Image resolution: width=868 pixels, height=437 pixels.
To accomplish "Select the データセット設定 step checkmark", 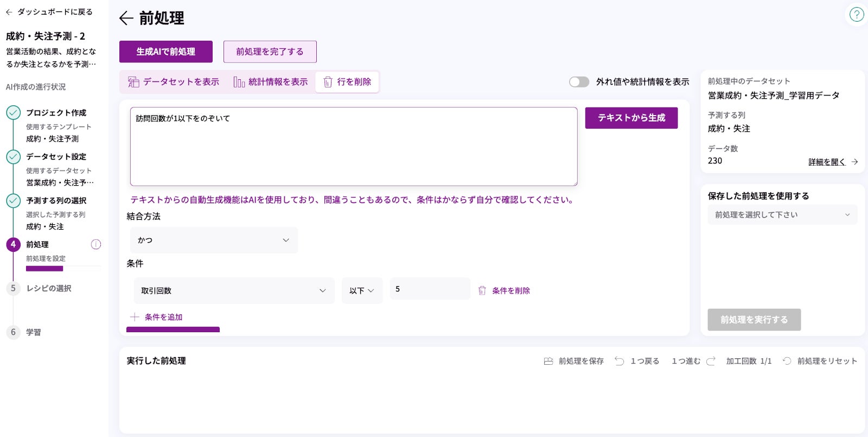I will (14, 156).
